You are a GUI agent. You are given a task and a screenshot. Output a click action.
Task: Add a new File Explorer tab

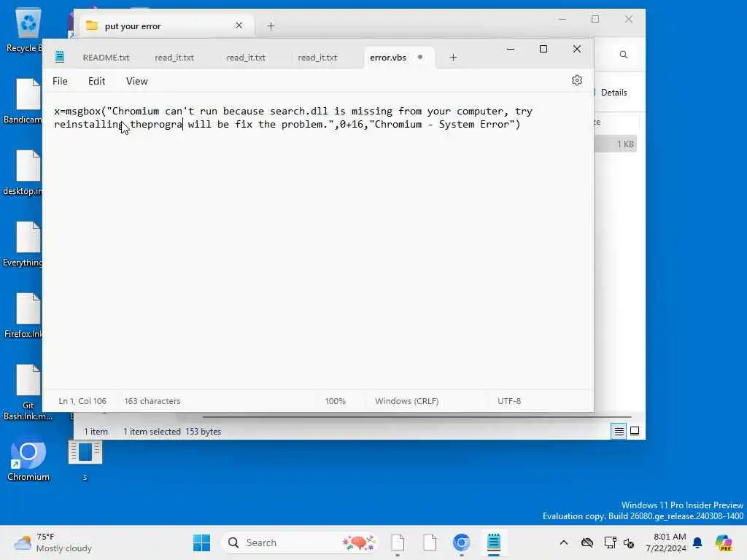pyautogui.click(x=271, y=26)
